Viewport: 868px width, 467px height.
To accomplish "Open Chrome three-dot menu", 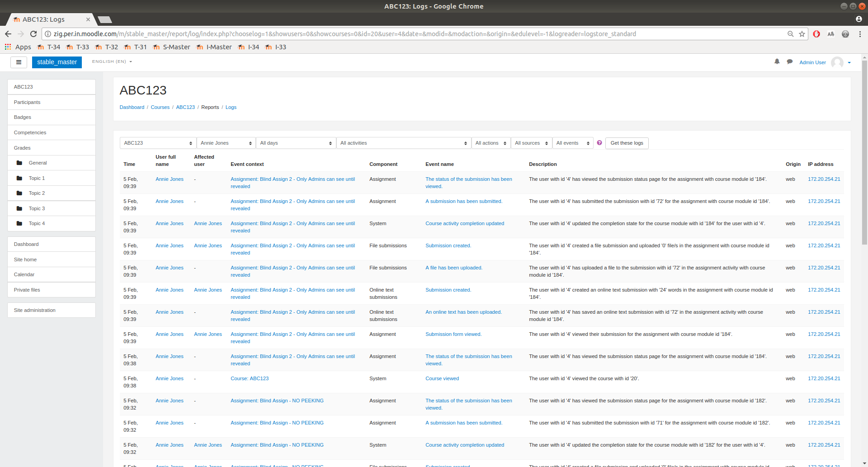I will (860, 34).
